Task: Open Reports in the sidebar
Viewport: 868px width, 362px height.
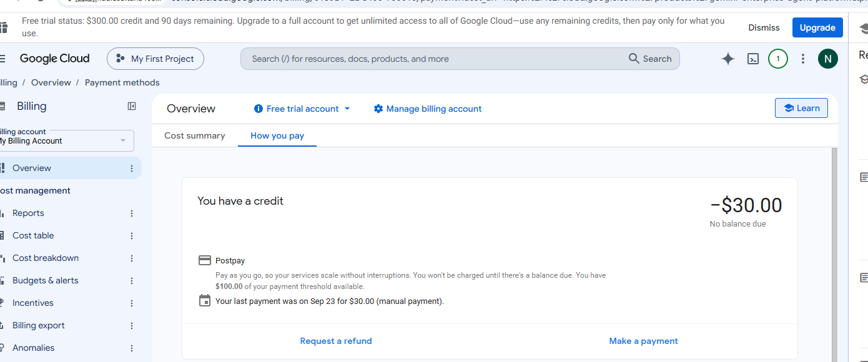Action: [x=29, y=213]
